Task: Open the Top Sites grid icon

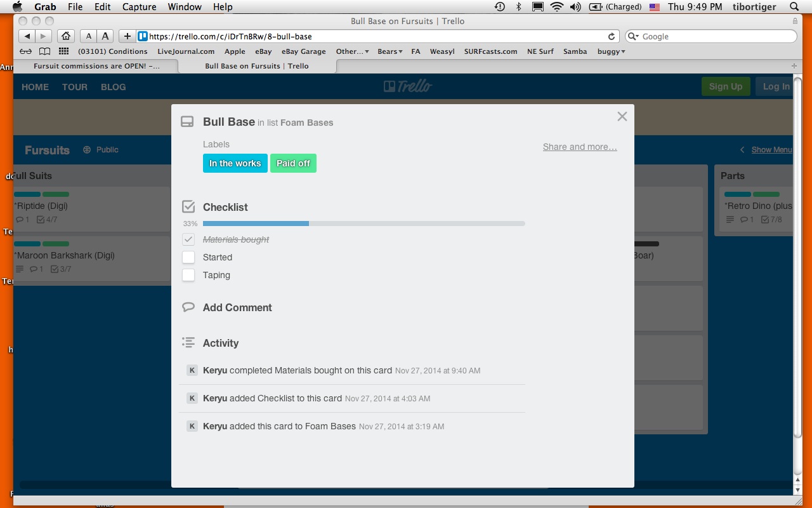Action: tap(63, 51)
